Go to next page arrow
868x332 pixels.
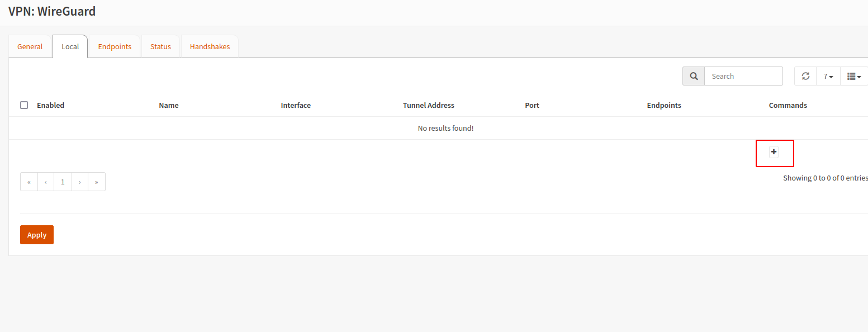click(80, 182)
